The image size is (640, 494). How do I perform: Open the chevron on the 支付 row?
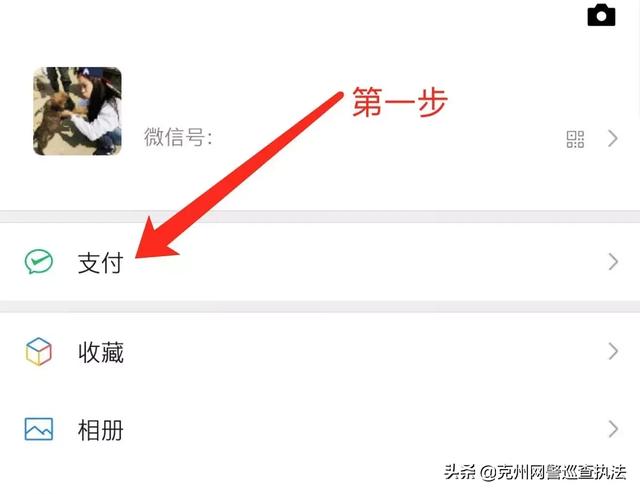pos(613,262)
